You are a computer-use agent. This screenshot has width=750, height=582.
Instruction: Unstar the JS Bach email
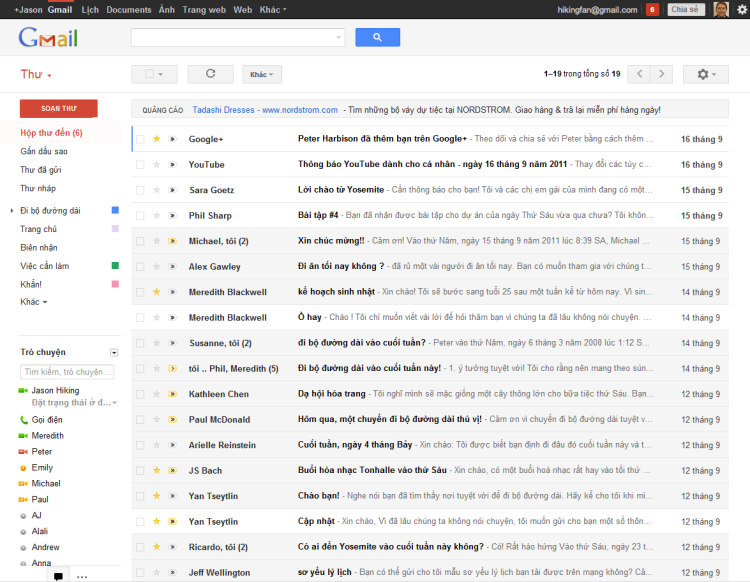point(156,471)
